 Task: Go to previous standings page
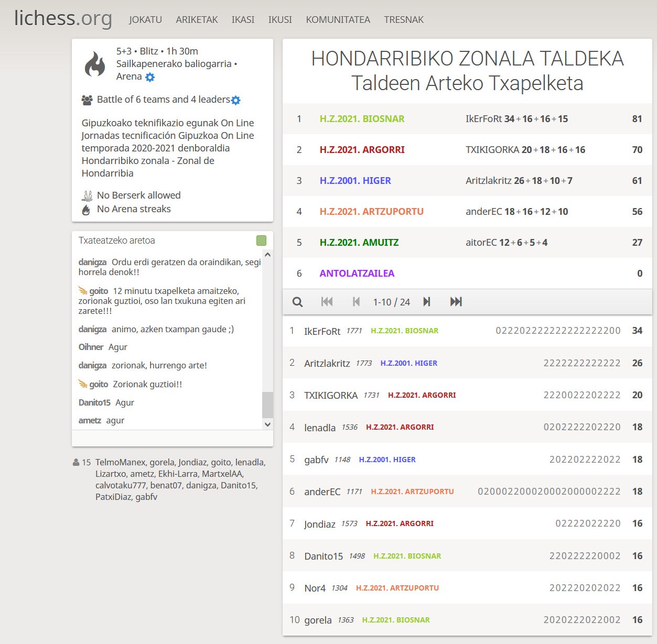[x=356, y=302]
